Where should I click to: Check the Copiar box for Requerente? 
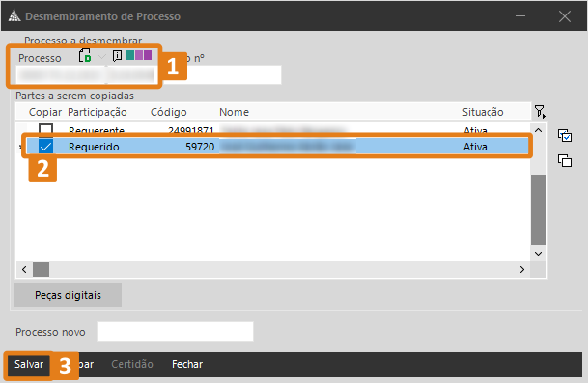(x=45, y=129)
